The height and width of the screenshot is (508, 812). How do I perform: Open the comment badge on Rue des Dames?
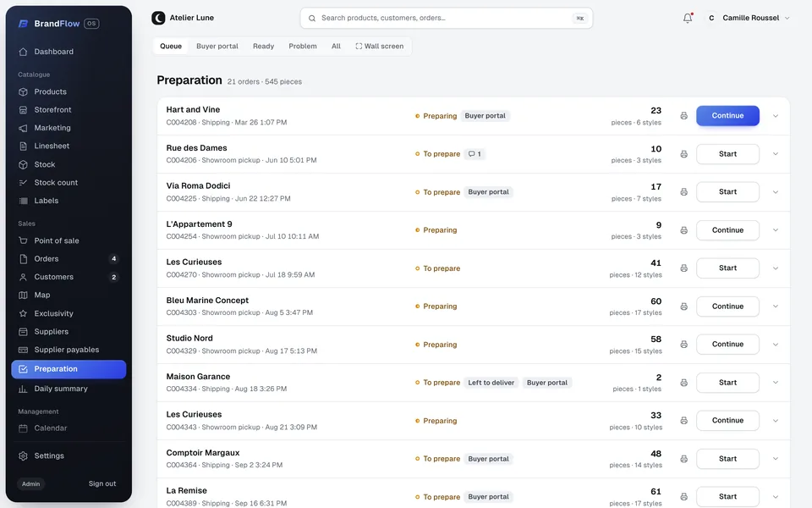click(475, 154)
